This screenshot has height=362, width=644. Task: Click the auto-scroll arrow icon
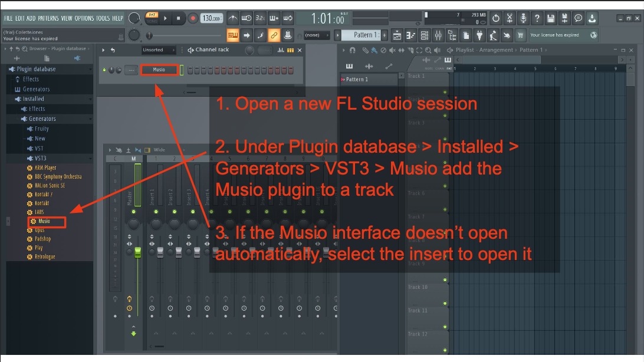(247, 35)
